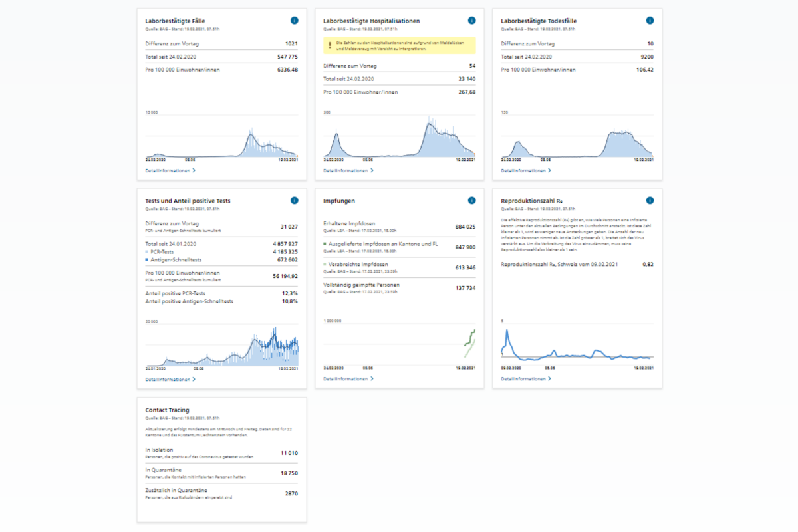
Task: Open info icon on Reproduktionszahl card
Action: [x=650, y=200]
